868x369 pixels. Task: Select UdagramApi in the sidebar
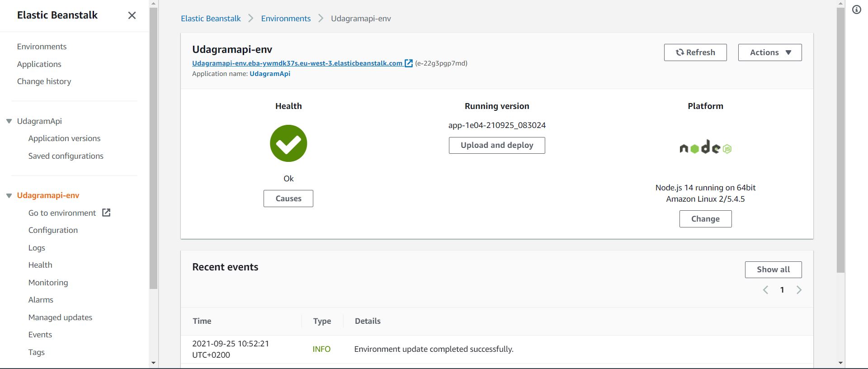click(x=39, y=121)
